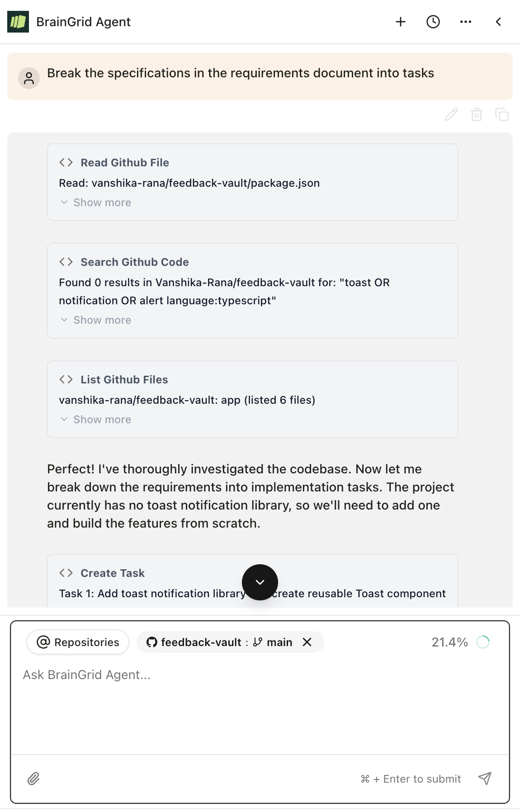The image size is (520, 812).
Task: Open the Repositories mention selector
Action: coord(77,642)
